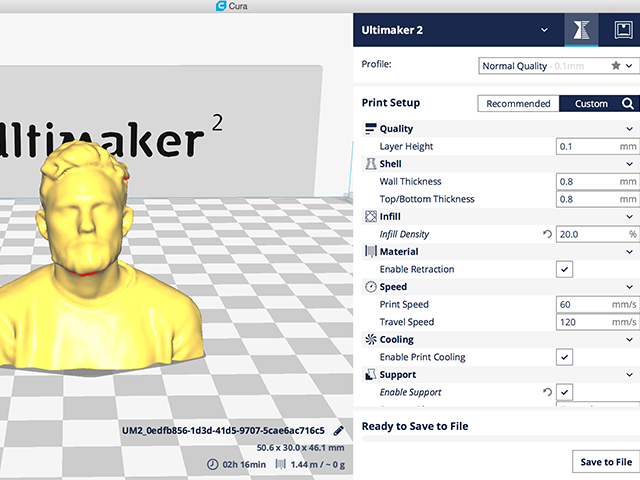Toggle the Enable Print Cooling checkbox
The image size is (640, 480).
click(x=564, y=357)
